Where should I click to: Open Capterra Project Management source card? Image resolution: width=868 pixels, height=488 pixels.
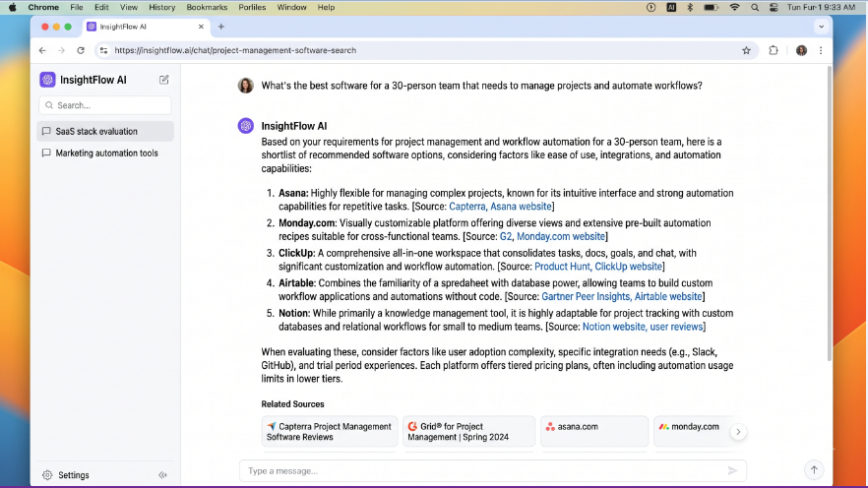tap(330, 432)
